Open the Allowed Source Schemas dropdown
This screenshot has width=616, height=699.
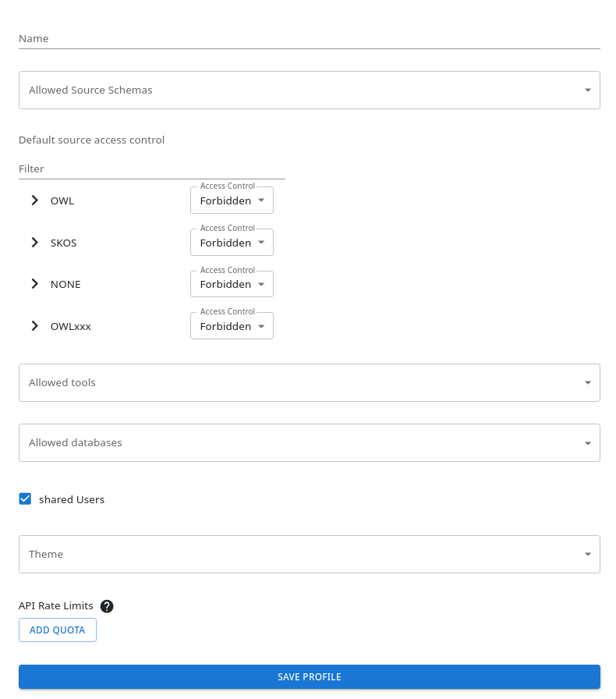coord(310,90)
